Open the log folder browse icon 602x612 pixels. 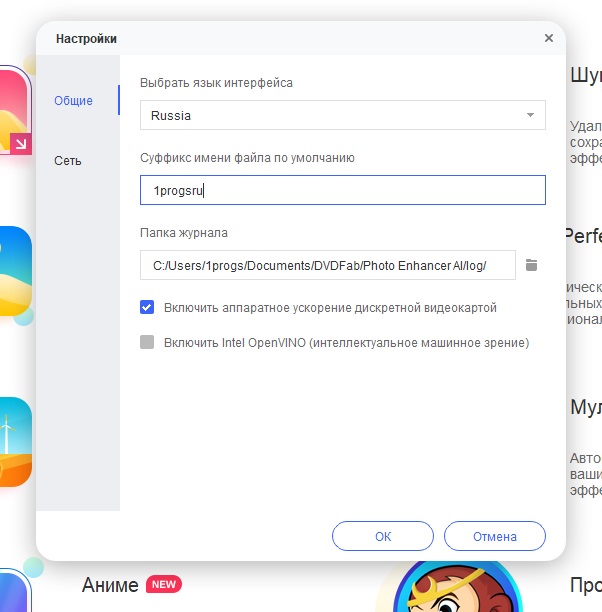tap(531, 265)
